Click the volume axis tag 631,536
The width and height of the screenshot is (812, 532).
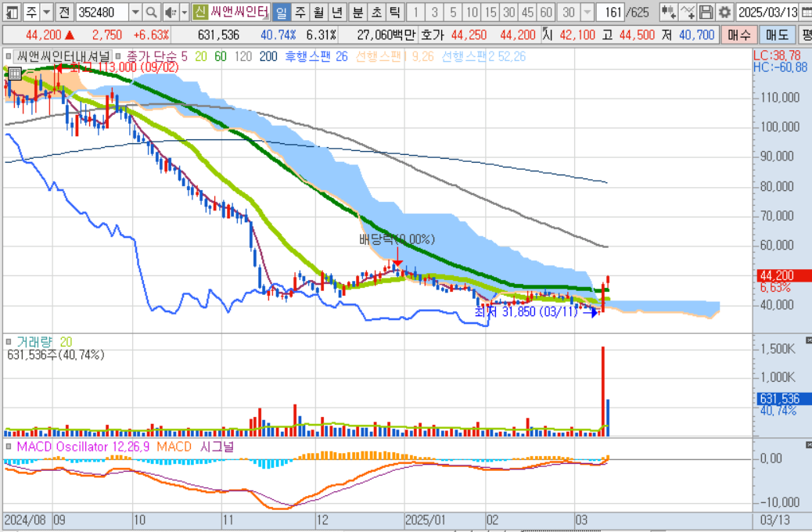pos(784,399)
